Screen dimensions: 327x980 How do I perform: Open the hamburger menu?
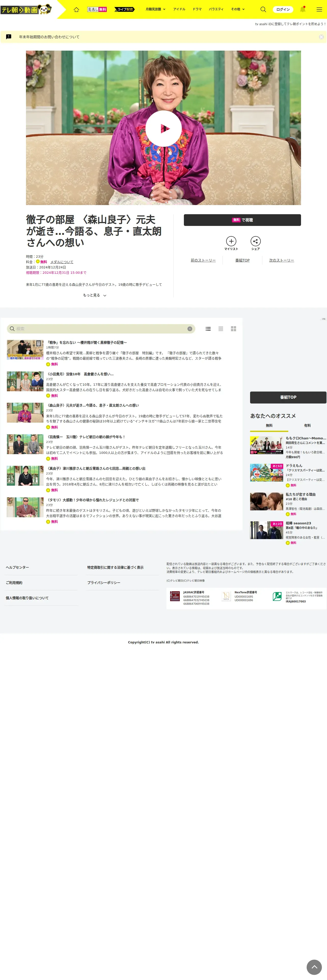[319, 9]
